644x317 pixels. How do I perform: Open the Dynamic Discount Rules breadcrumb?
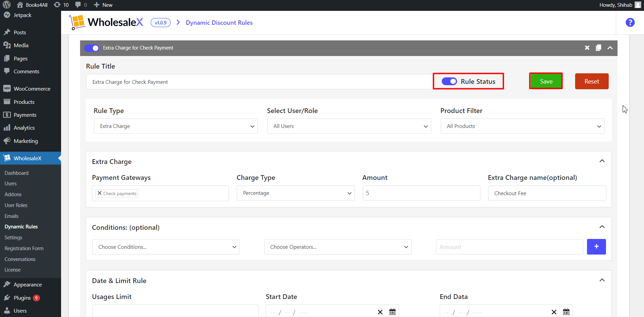pyautogui.click(x=219, y=23)
